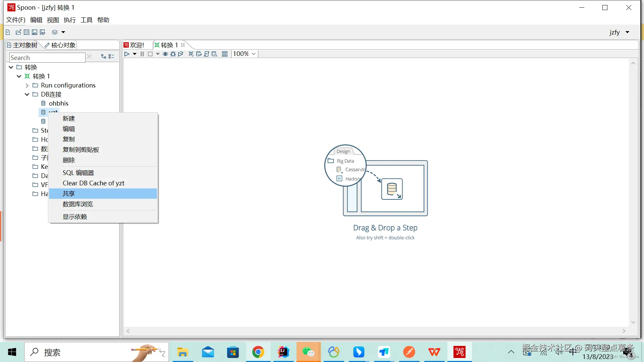Click the Show results panel icon
644x362 pixels.
(x=225, y=54)
